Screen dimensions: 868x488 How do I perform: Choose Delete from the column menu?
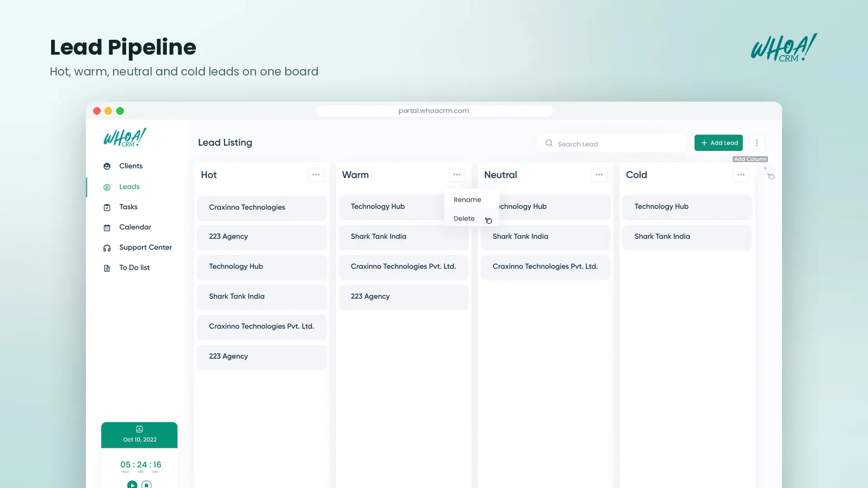point(464,219)
